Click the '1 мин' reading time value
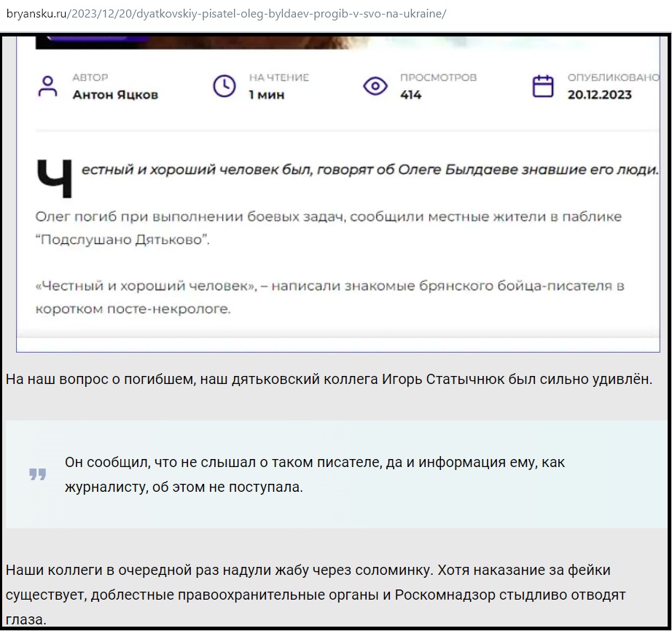The width and height of the screenshot is (672, 631). click(266, 95)
